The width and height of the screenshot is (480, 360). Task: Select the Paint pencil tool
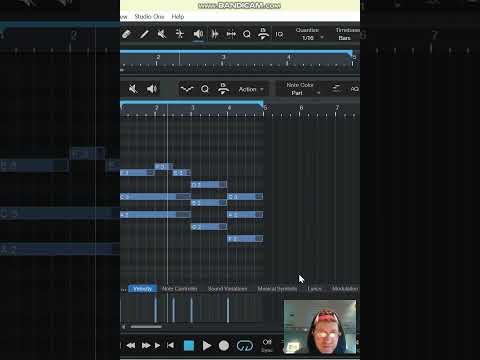pos(144,34)
